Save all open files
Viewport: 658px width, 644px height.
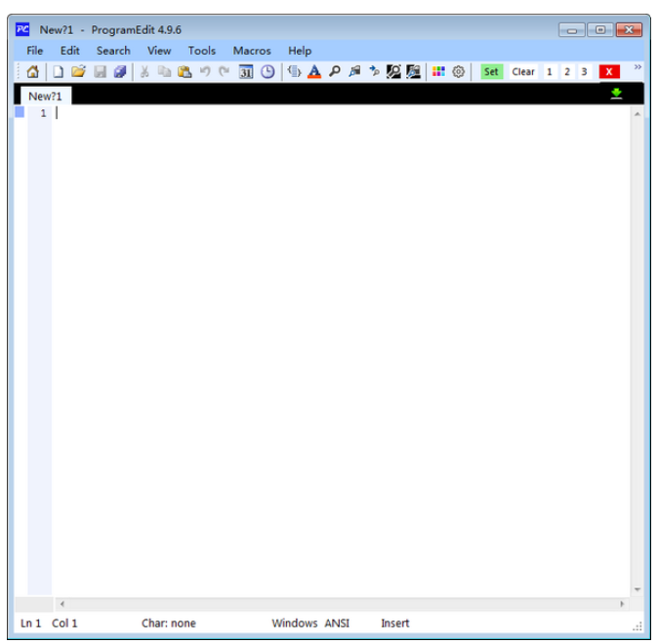(120, 72)
